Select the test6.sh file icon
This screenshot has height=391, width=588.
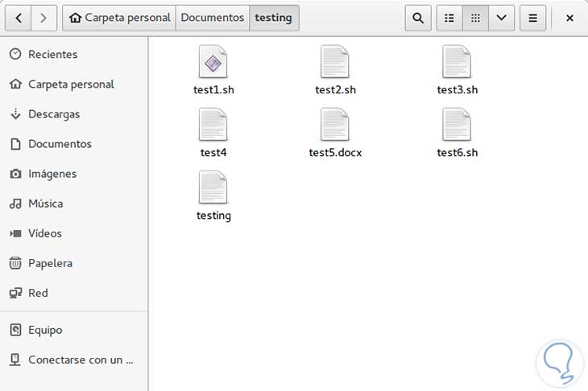coord(457,125)
